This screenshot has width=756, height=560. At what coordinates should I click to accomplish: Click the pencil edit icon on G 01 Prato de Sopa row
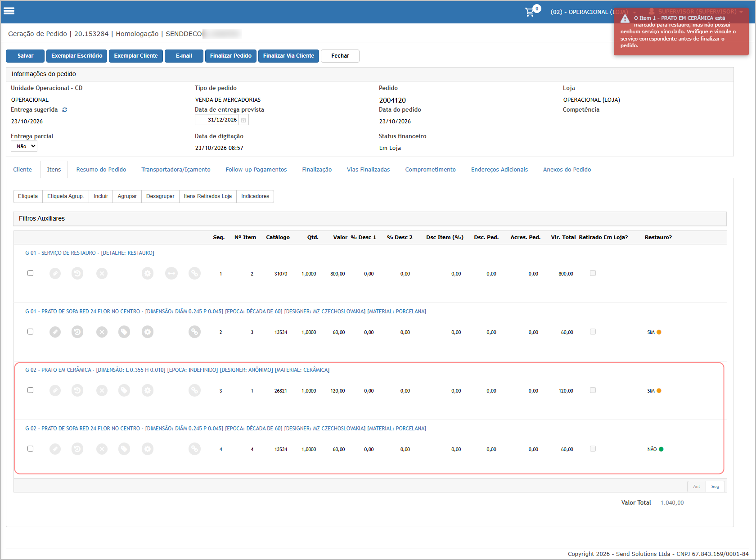[x=55, y=332]
